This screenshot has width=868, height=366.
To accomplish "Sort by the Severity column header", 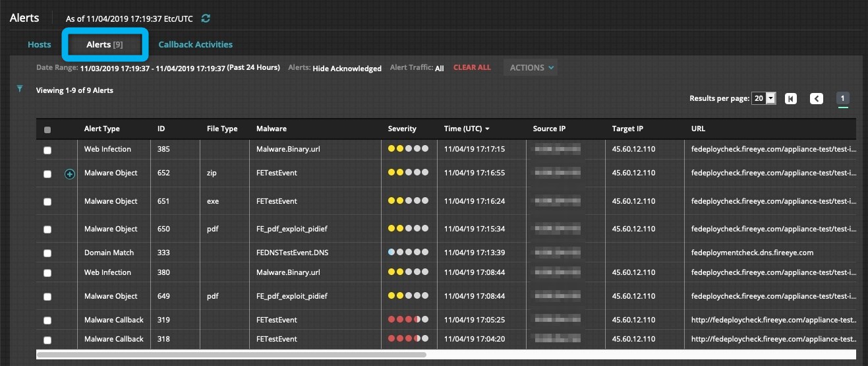I will 402,129.
